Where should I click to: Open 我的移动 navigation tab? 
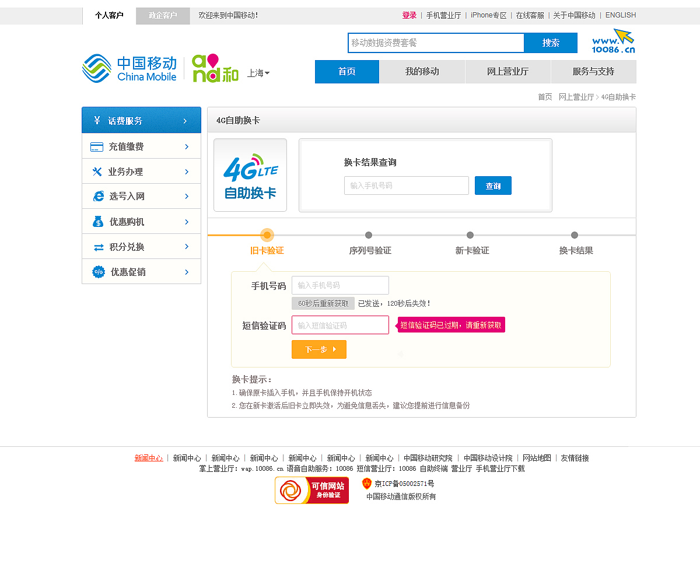pyautogui.click(x=422, y=72)
